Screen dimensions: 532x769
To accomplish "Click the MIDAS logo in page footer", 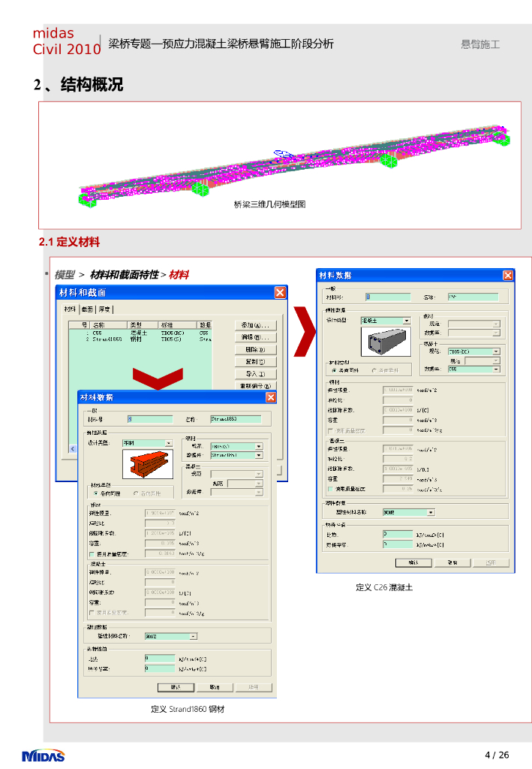I will [43, 755].
